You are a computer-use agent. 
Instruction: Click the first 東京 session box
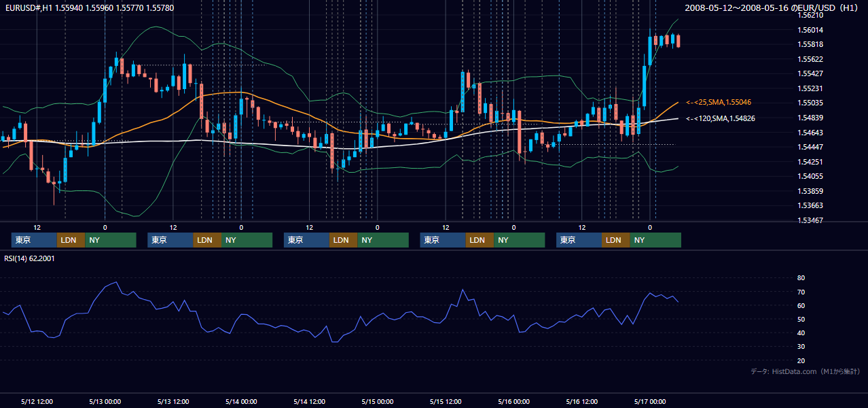coord(34,240)
